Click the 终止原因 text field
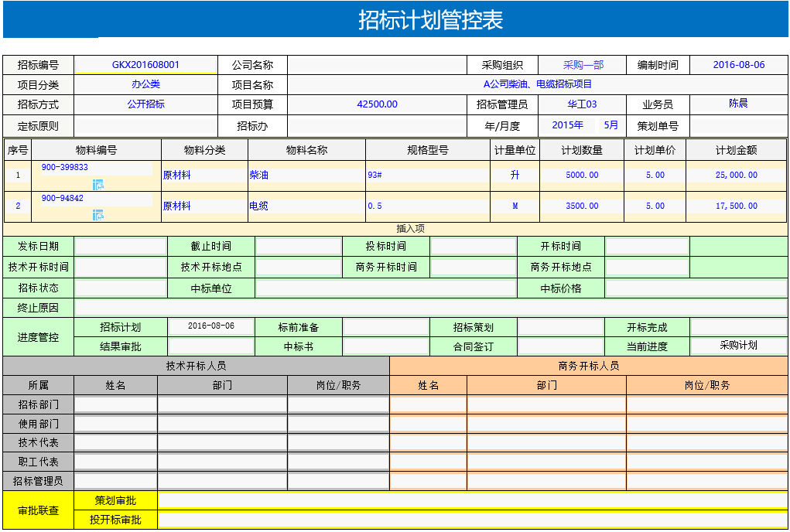 tap(430, 307)
